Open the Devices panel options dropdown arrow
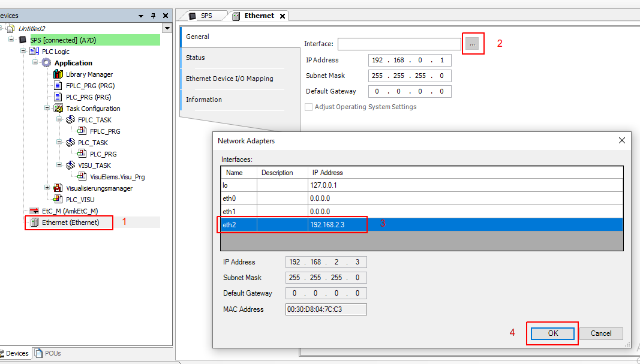This screenshot has width=640, height=364. [141, 16]
